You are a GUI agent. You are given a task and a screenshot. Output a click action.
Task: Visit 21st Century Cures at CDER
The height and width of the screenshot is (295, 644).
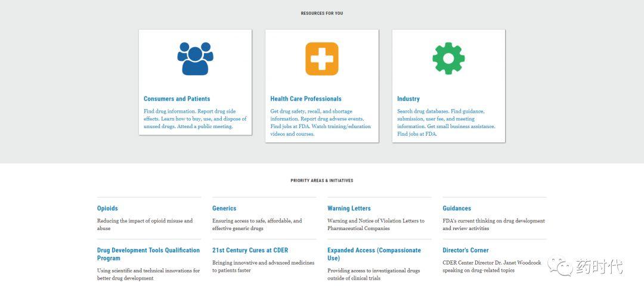click(x=250, y=250)
